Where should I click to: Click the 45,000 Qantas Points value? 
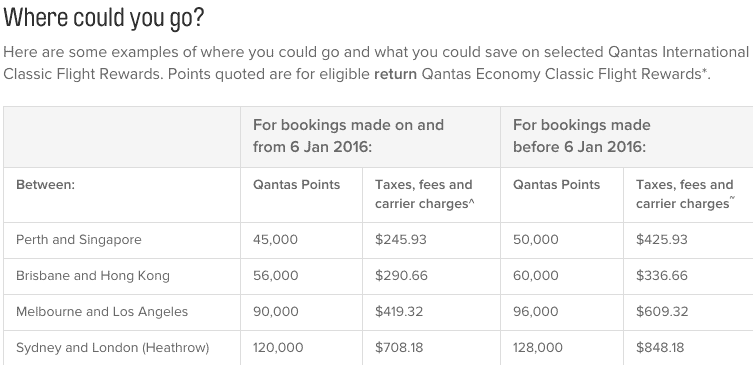click(x=275, y=240)
